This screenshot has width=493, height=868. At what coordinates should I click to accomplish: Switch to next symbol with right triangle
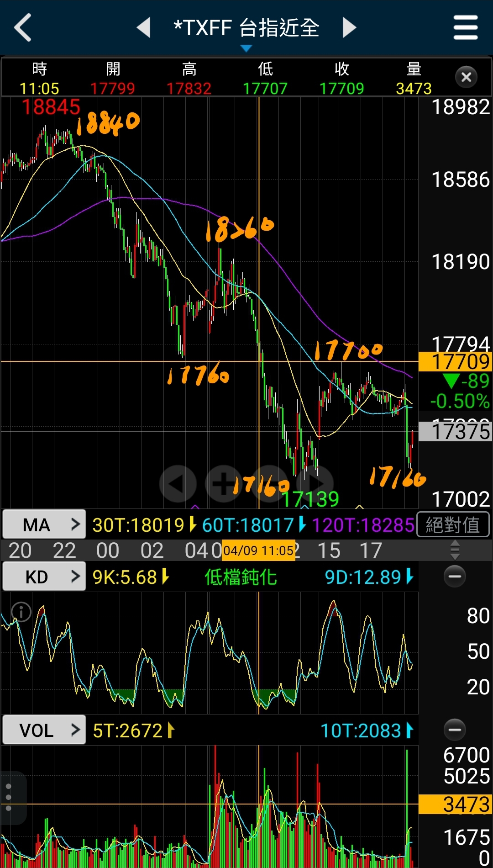tap(349, 27)
